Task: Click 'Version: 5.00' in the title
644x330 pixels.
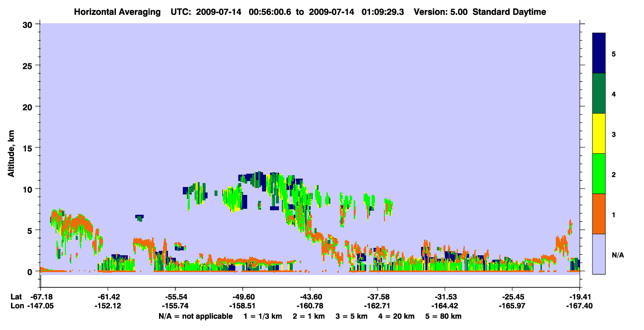Action: [441, 12]
